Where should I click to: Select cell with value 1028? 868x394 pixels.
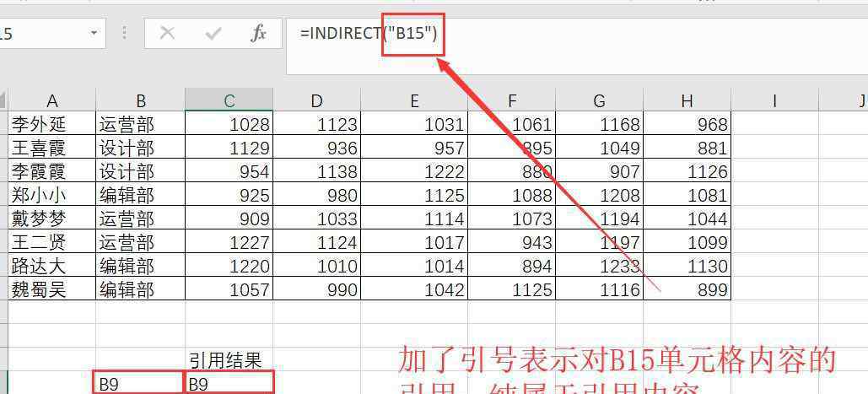tap(229, 124)
